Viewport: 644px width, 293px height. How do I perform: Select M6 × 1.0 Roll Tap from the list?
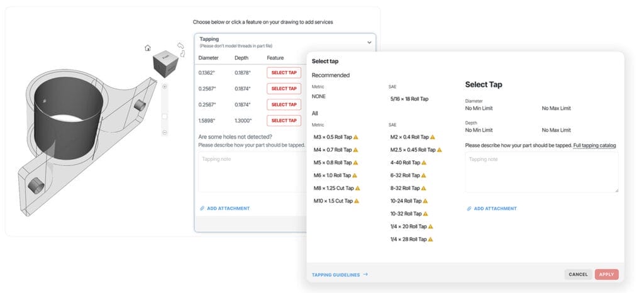[332, 175]
